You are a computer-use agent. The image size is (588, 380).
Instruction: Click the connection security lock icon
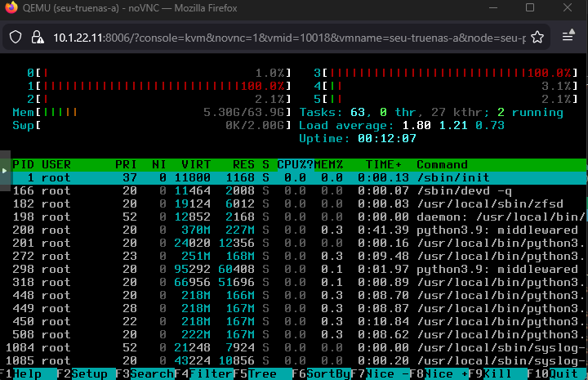37,38
